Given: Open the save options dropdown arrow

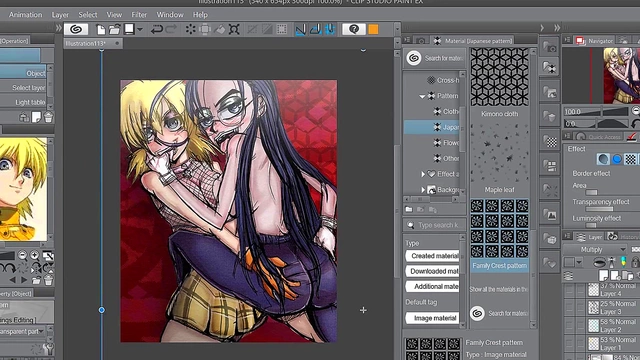Looking at the screenshot, I should [x=140, y=29].
